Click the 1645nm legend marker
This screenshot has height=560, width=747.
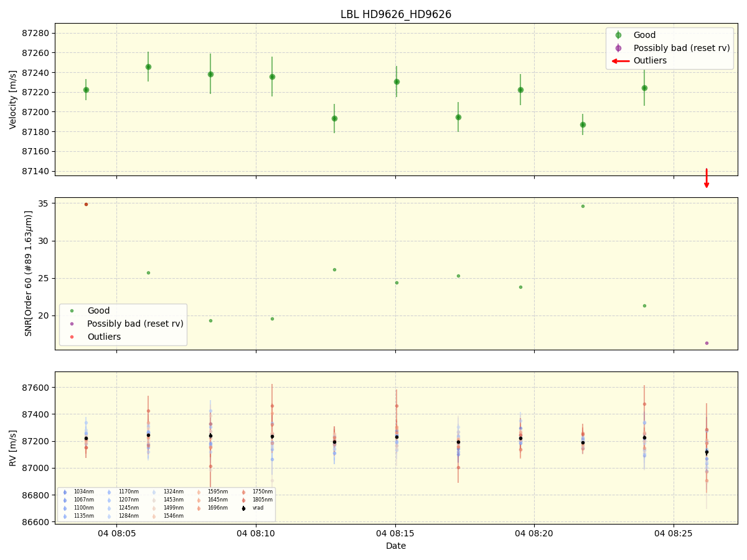coord(199,500)
